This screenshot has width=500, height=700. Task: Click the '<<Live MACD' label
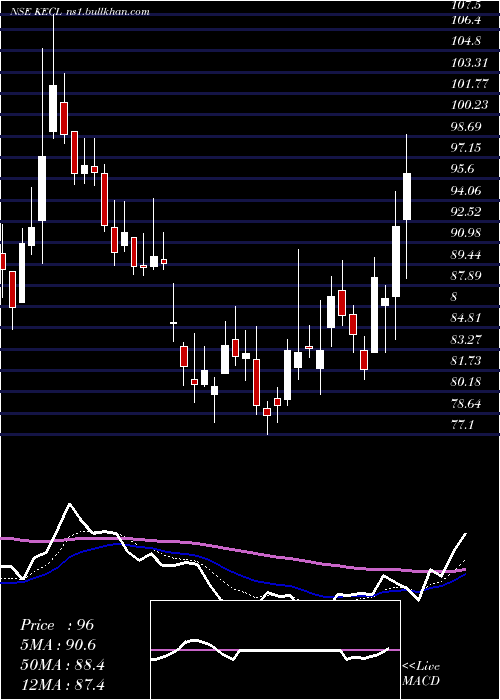click(421, 673)
